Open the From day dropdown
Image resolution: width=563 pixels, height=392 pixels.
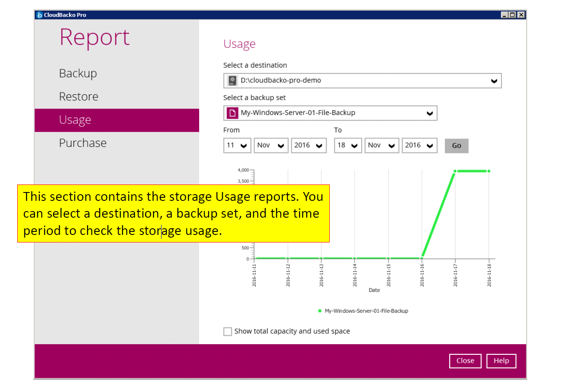[237, 146]
